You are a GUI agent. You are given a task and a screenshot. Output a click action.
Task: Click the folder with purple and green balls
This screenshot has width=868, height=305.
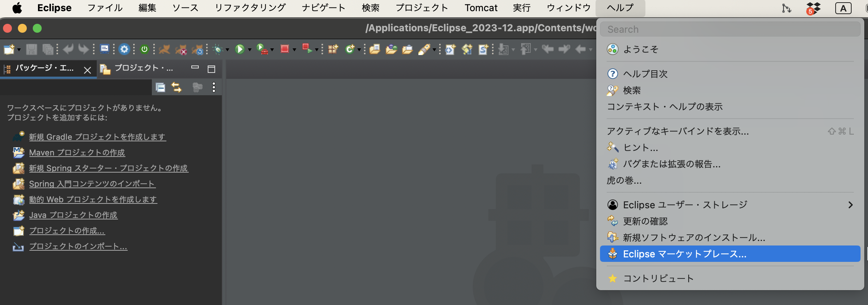(391, 49)
